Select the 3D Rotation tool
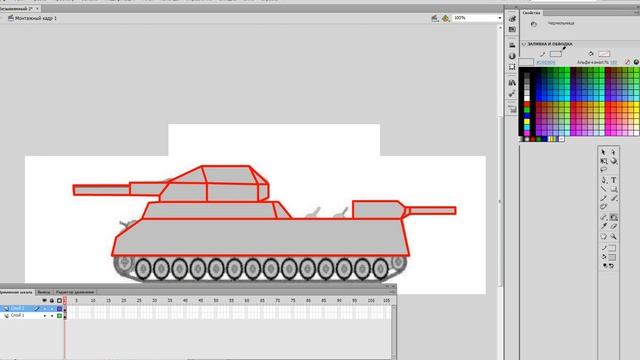The width and height of the screenshot is (640, 360). click(x=613, y=161)
